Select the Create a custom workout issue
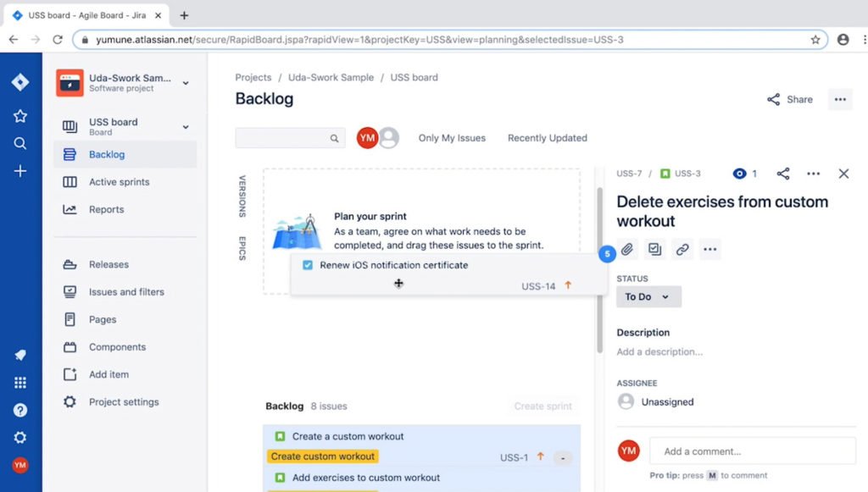 [348, 437]
